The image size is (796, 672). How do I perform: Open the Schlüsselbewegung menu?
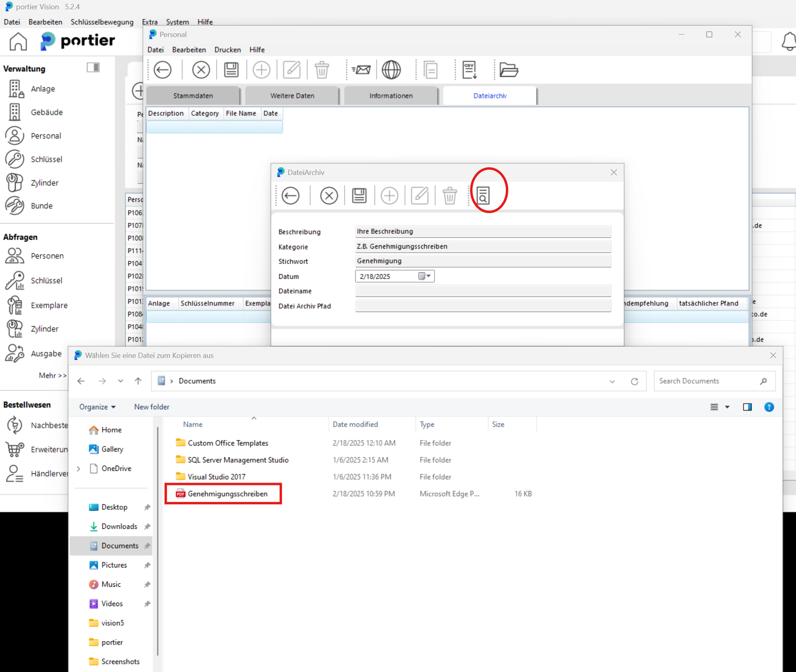click(102, 22)
